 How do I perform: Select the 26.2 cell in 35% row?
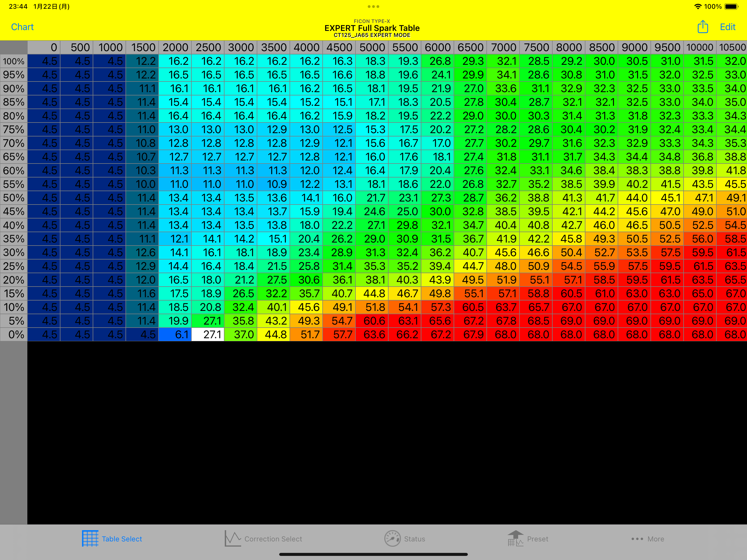(x=339, y=239)
